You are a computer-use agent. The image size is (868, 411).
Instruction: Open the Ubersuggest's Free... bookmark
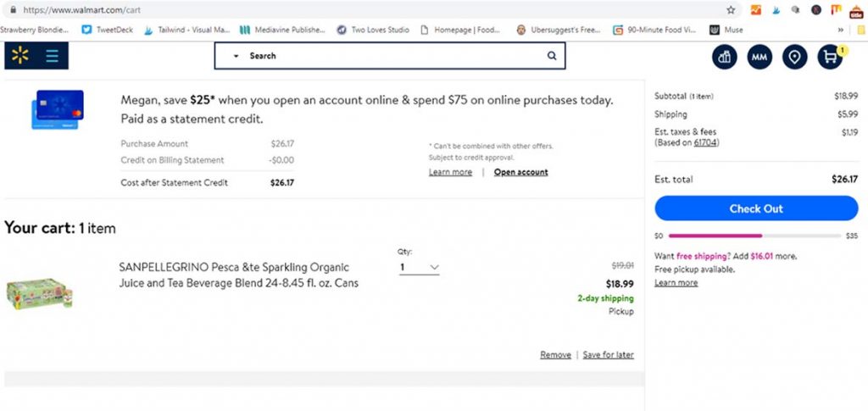558,30
